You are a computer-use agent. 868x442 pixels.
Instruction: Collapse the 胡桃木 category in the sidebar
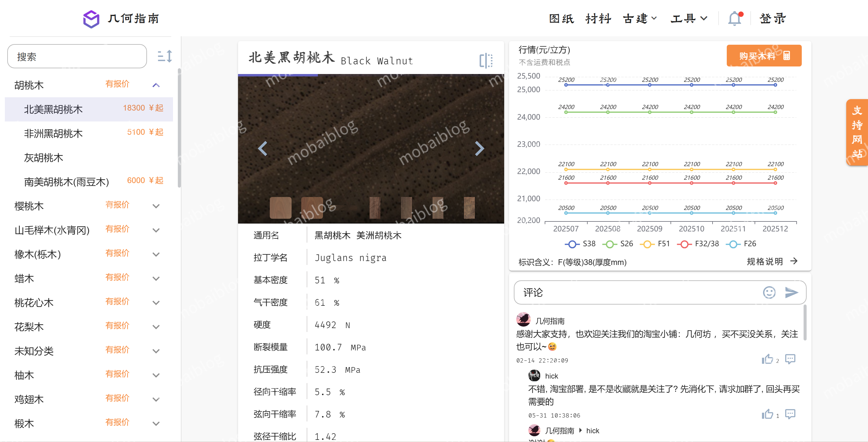156,85
